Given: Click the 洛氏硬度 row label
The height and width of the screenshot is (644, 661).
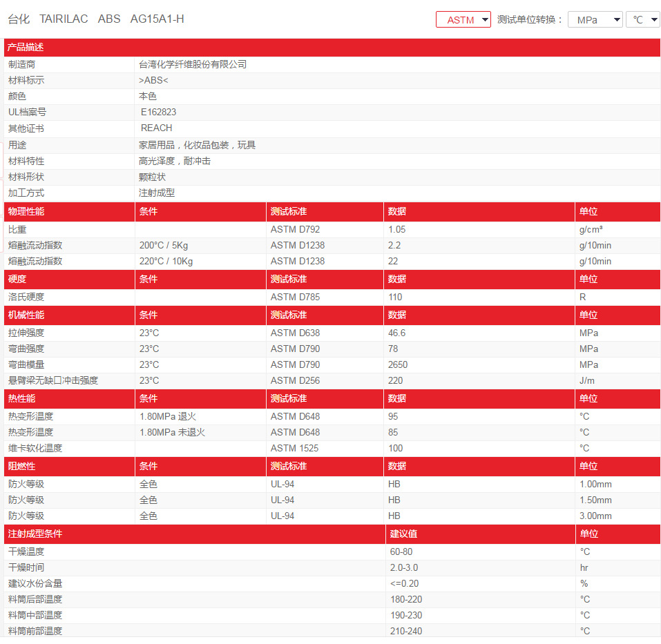Looking at the screenshot, I should (26, 297).
